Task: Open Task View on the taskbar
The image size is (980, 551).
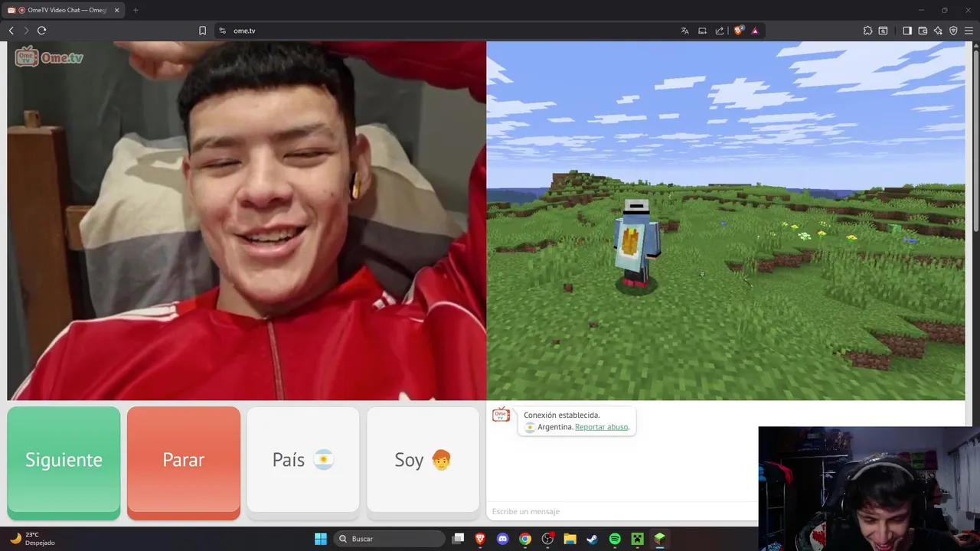Action: (458, 539)
